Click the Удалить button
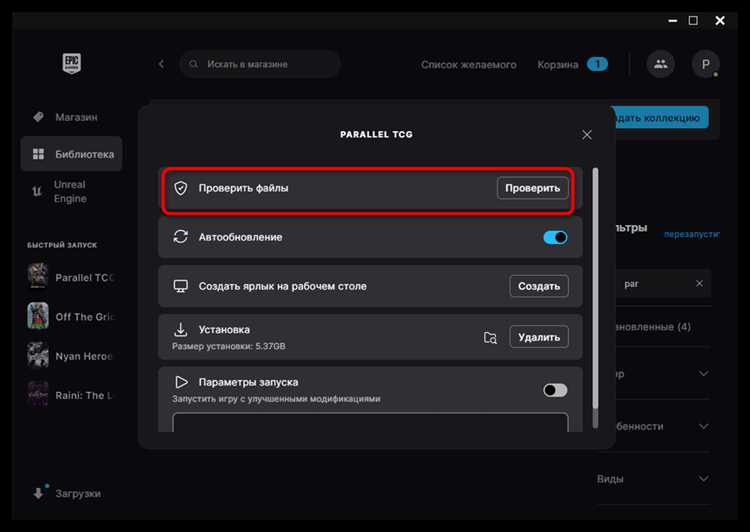This screenshot has width=750, height=532. tap(539, 337)
